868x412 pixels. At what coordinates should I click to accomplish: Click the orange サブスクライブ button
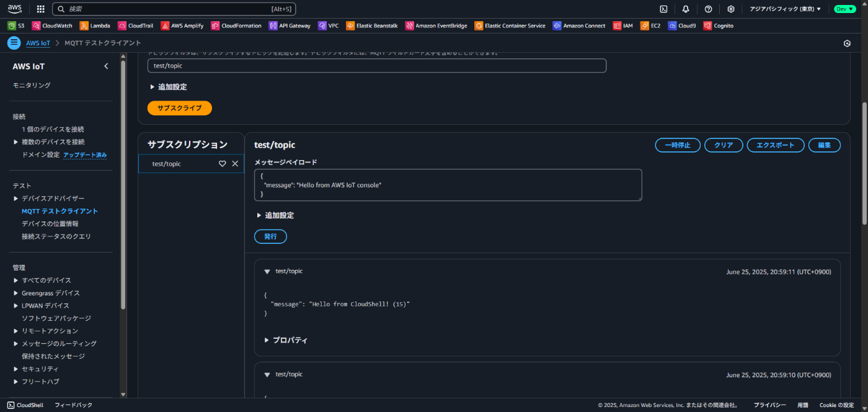coord(180,108)
